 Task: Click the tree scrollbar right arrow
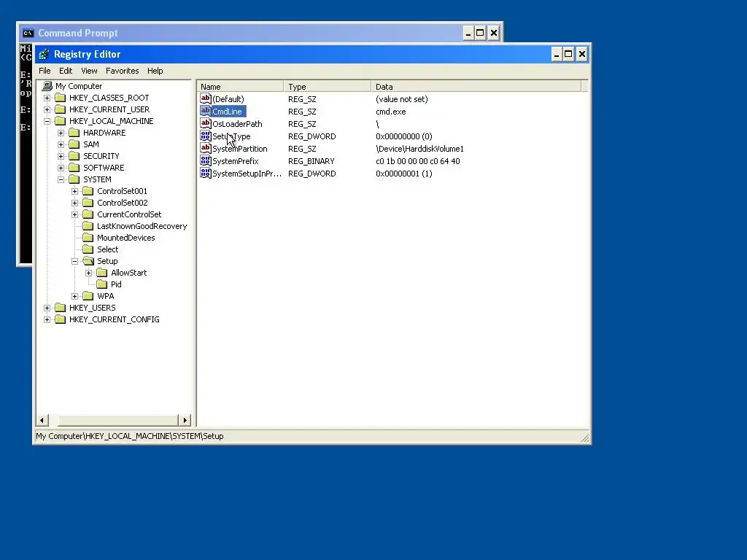pos(185,420)
